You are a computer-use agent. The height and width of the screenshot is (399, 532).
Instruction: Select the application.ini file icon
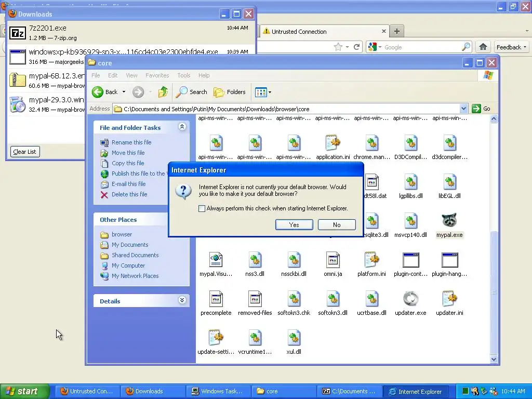pos(332,143)
